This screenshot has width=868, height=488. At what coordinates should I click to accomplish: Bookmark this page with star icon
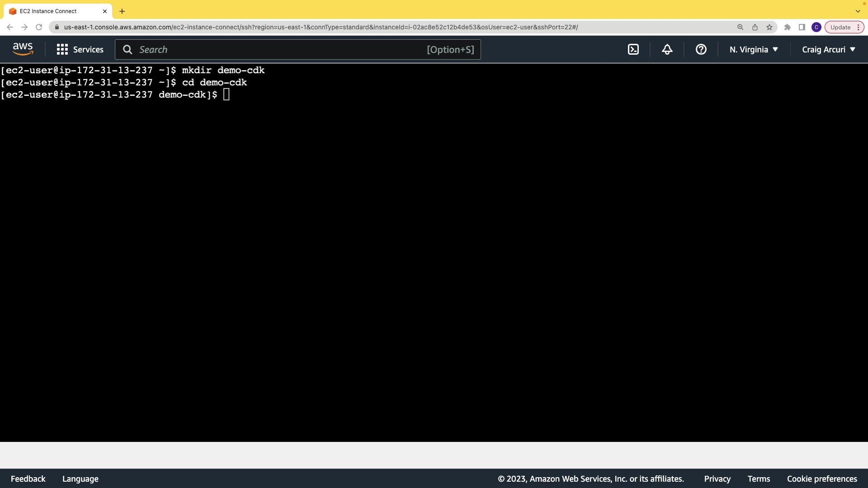click(x=769, y=27)
